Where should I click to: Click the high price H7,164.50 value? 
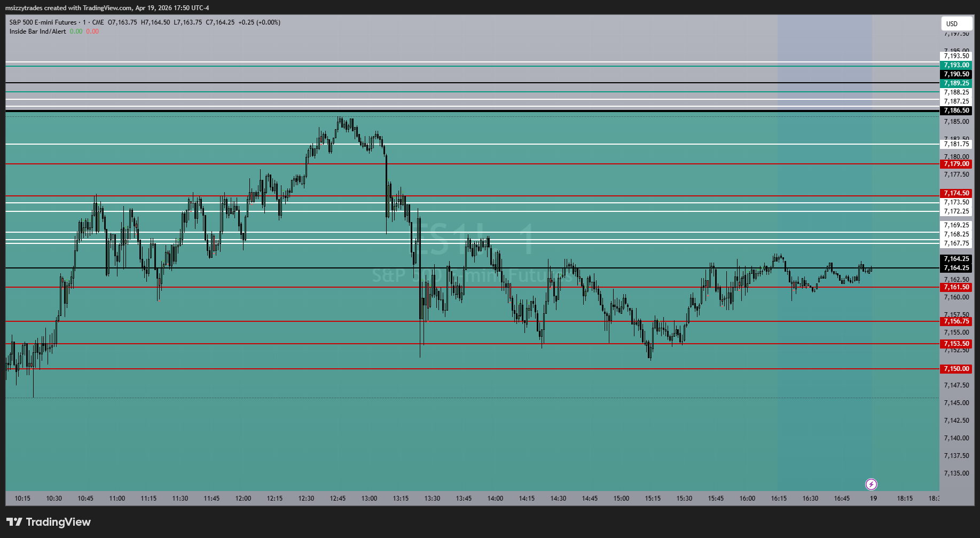tap(155, 22)
